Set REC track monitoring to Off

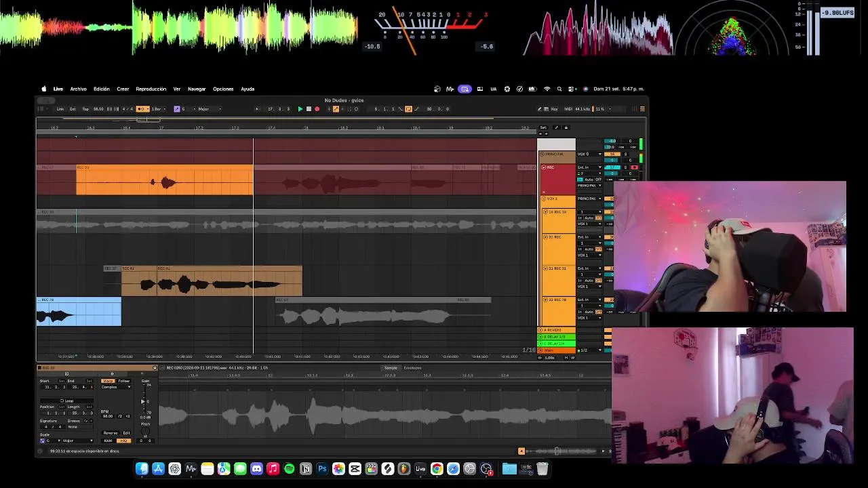(598, 180)
